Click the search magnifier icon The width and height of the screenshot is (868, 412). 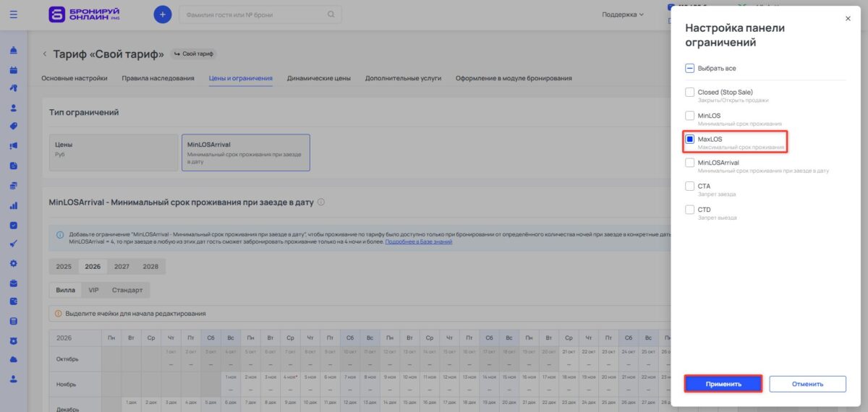tap(331, 14)
